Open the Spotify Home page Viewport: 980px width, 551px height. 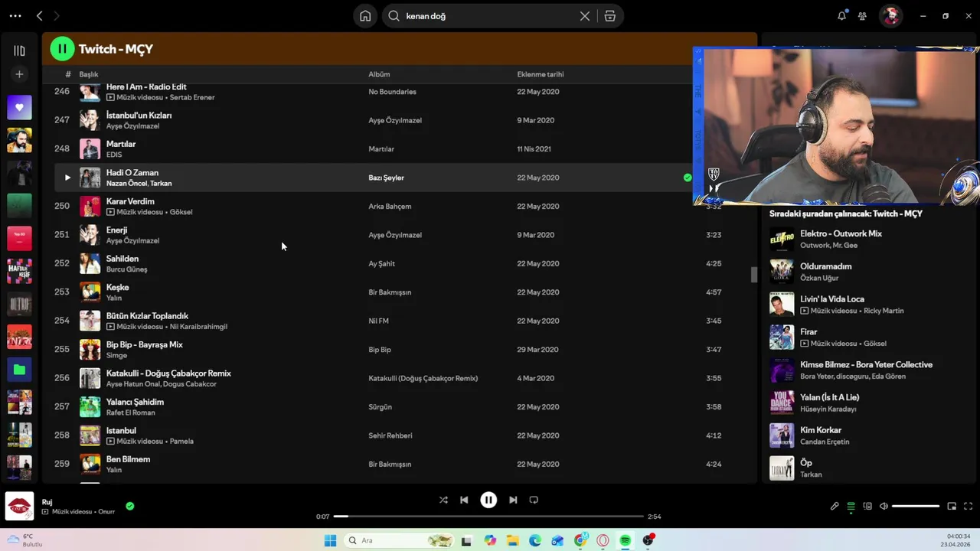365,15
